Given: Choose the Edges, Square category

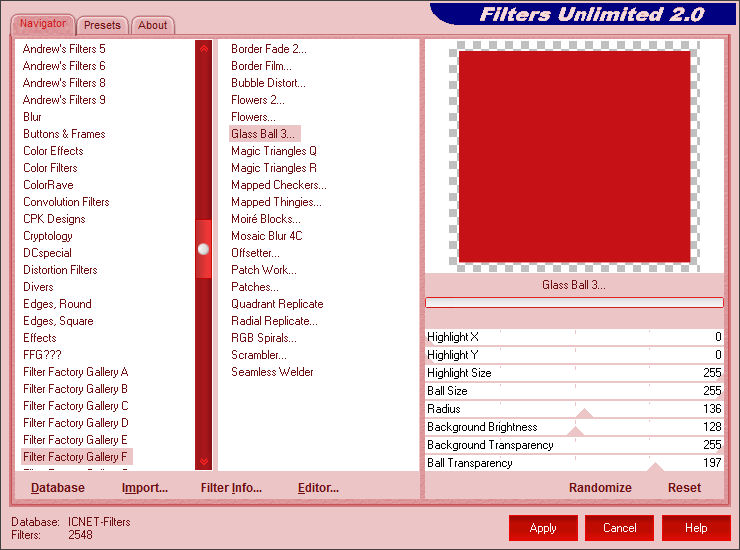Looking at the screenshot, I should (x=58, y=321).
